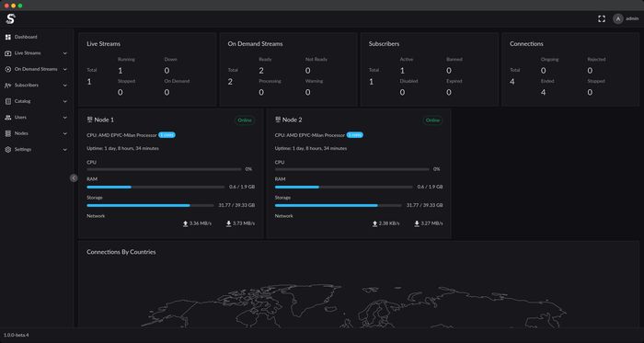Expand the Catalog menu chevron

[x=65, y=101]
